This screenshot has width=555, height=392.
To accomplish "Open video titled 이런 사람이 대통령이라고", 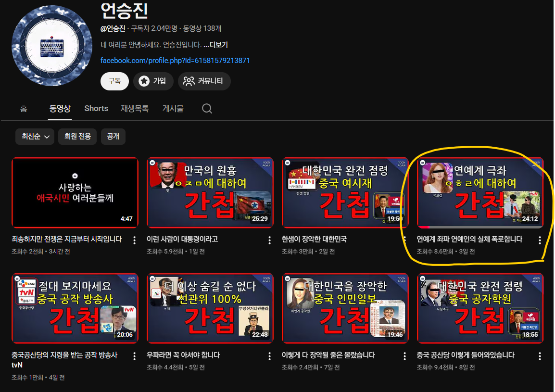I will pos(182,240).
